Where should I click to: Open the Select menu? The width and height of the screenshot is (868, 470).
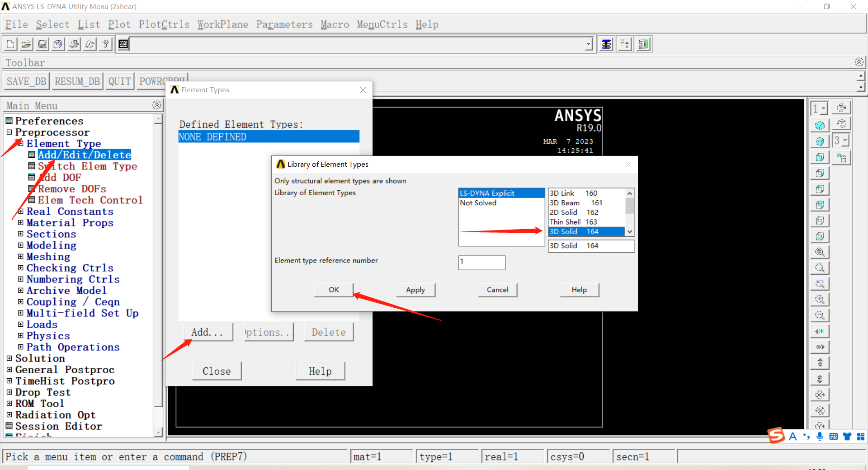pos(52,24)
